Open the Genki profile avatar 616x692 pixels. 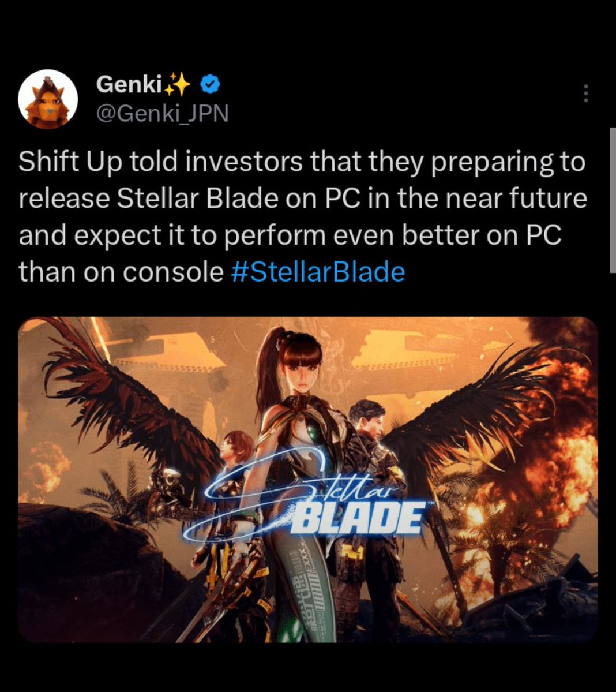(x=48, y=99)
